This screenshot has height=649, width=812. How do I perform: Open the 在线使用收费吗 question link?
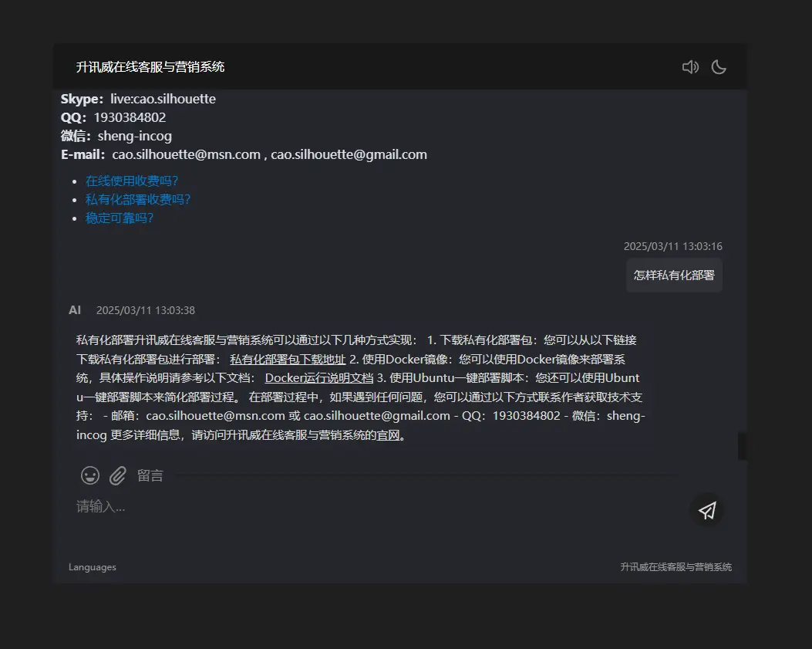coord(131,180)
